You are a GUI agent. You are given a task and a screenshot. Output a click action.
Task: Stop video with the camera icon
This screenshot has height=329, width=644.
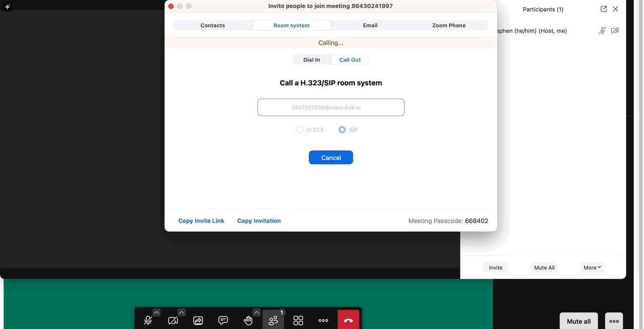coord(173,320)
